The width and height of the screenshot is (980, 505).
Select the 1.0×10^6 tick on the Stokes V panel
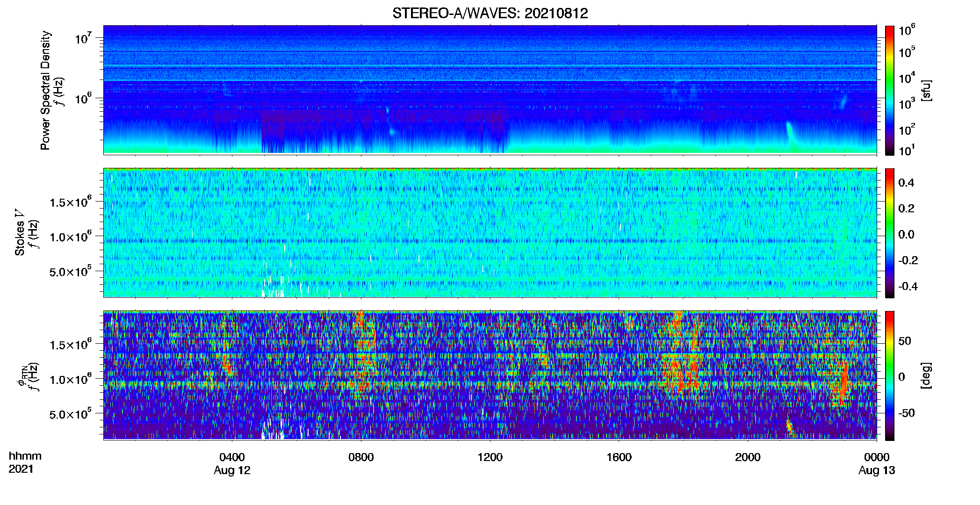[x=71, y=236]
